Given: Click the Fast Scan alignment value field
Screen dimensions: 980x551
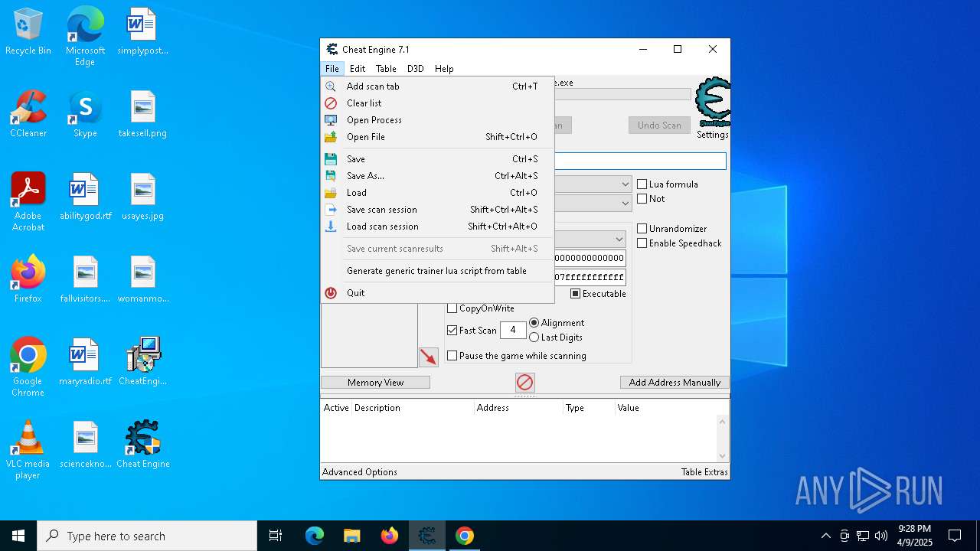Looking at the screenshot, I should click(513, 331).
